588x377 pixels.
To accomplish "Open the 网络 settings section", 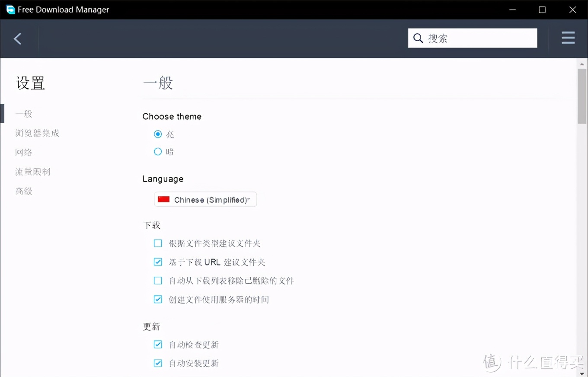I will pos(23,152).
